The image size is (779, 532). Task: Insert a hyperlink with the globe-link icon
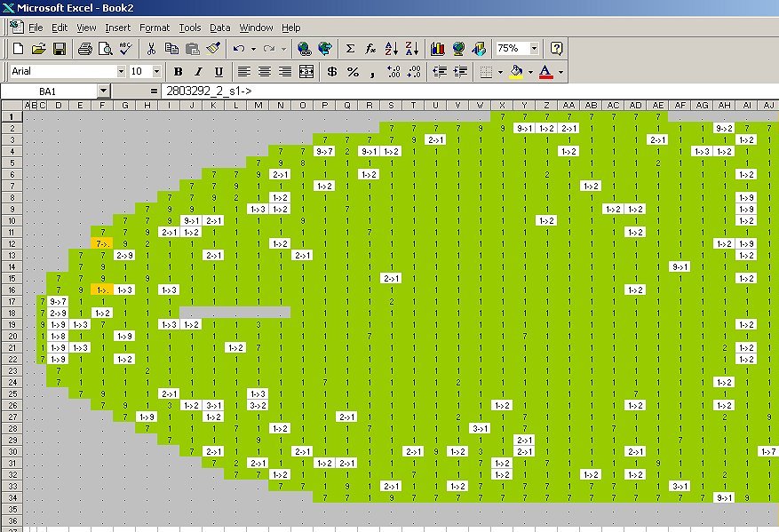[304, 49]
